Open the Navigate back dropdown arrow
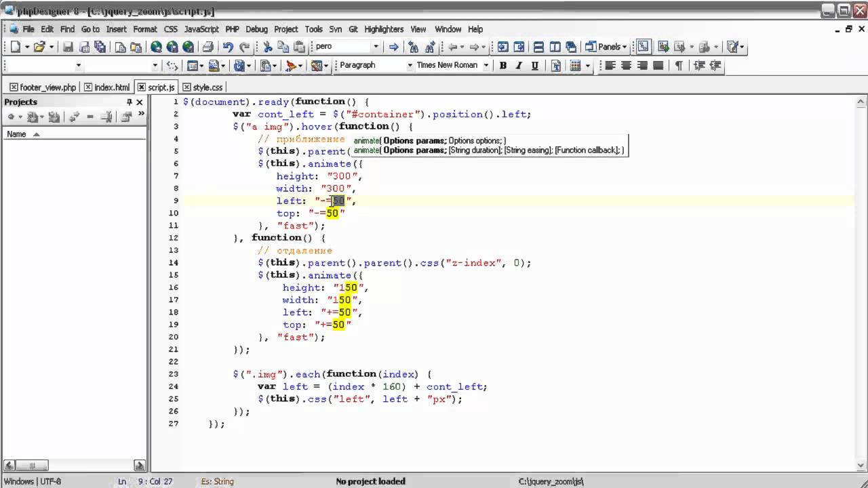 tap(462, 47)
